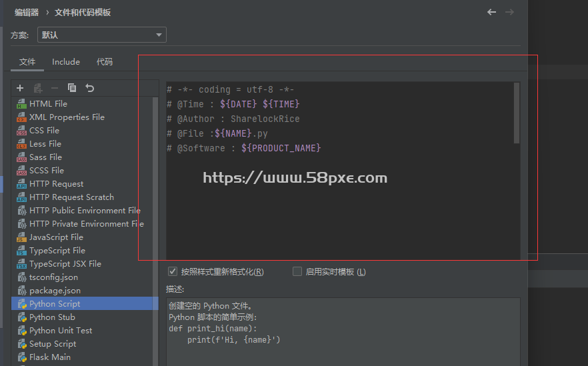Click the 编辑器 breadcrumb link
Image resolution: width=588 pixels, height=366 pixels.
tap(27, 13)
